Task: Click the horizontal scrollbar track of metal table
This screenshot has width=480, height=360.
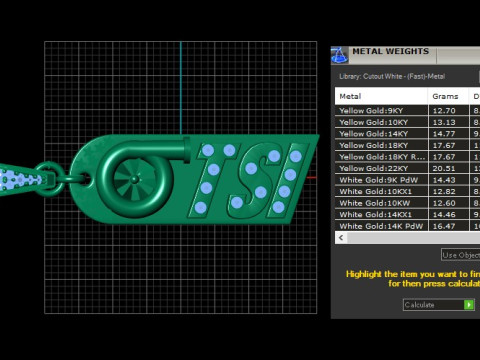Action: [413, 238]
